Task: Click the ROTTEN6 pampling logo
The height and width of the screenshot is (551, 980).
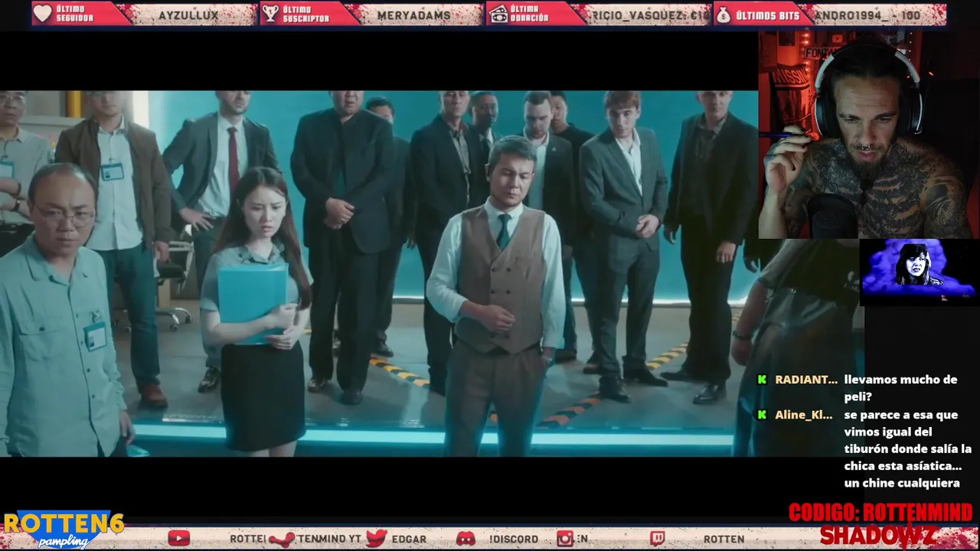Action: coord(64,530)
